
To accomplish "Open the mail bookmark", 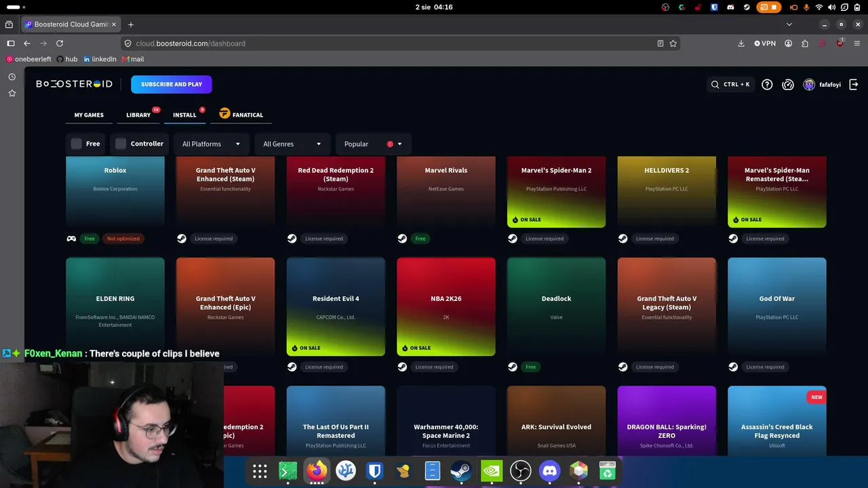I will [133, 60].
